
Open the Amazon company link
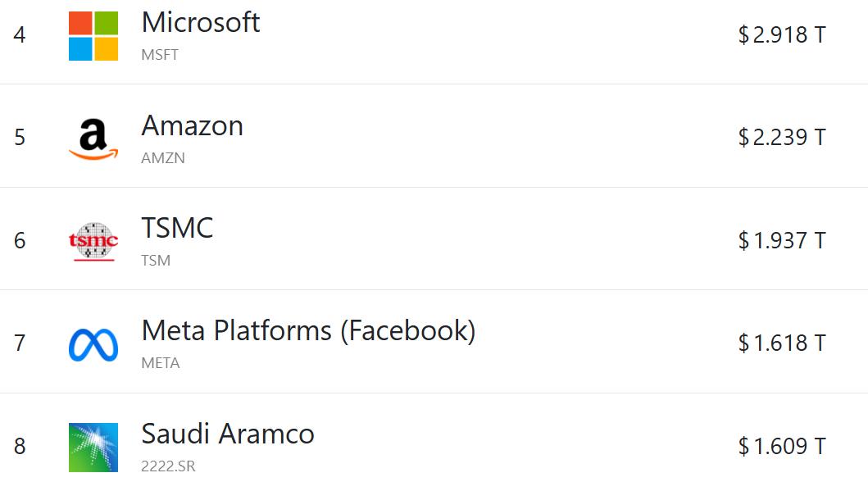193,126
